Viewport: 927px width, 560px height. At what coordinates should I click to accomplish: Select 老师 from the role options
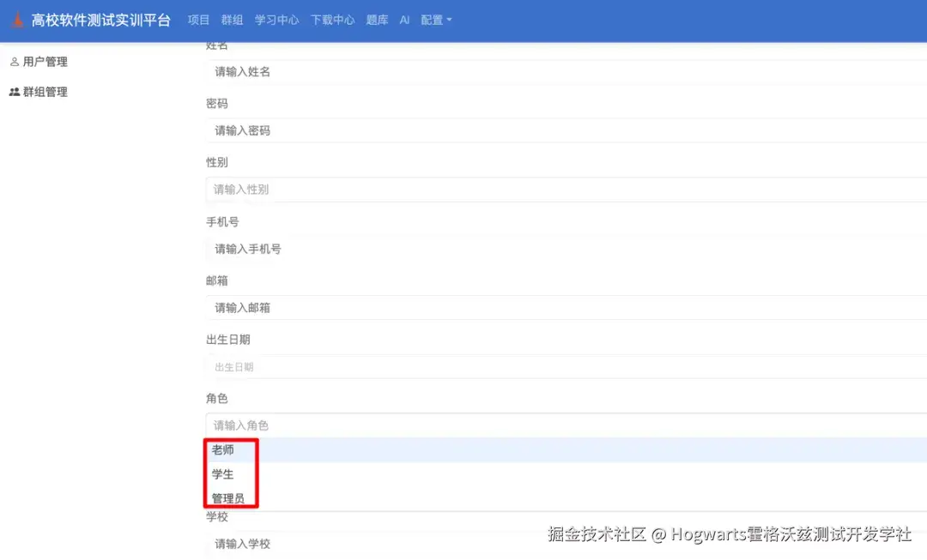222,448
